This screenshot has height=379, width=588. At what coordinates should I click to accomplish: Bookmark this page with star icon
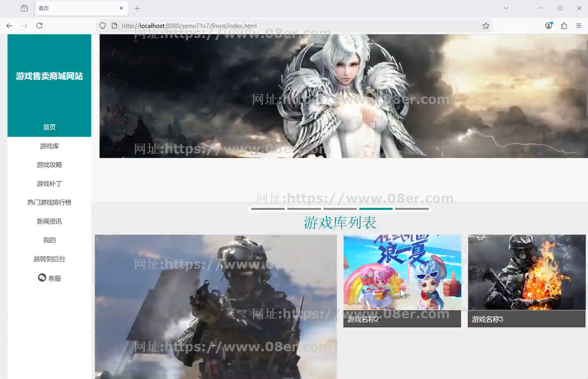pyautogui.click(x=486, y=26)
